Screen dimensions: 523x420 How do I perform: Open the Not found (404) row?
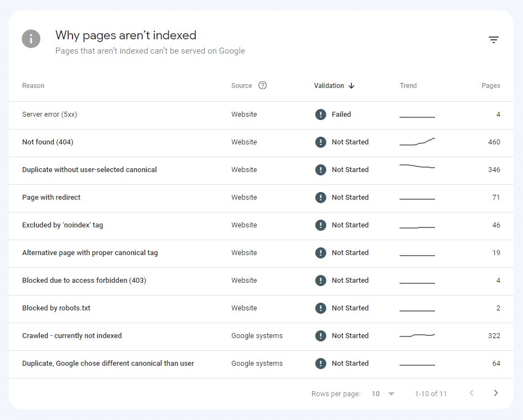(x=48, y=142)
